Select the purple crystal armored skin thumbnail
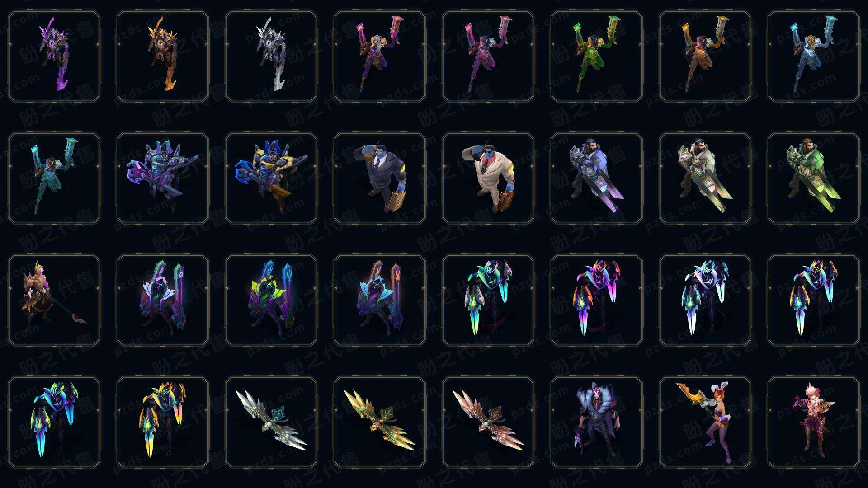868x488 pixels. 54,56
